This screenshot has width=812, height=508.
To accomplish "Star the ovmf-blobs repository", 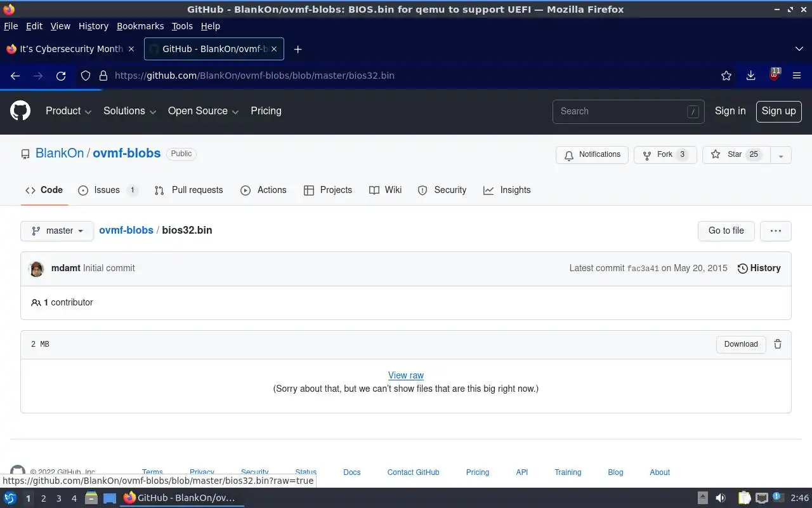I will click(x=737, y=155).
